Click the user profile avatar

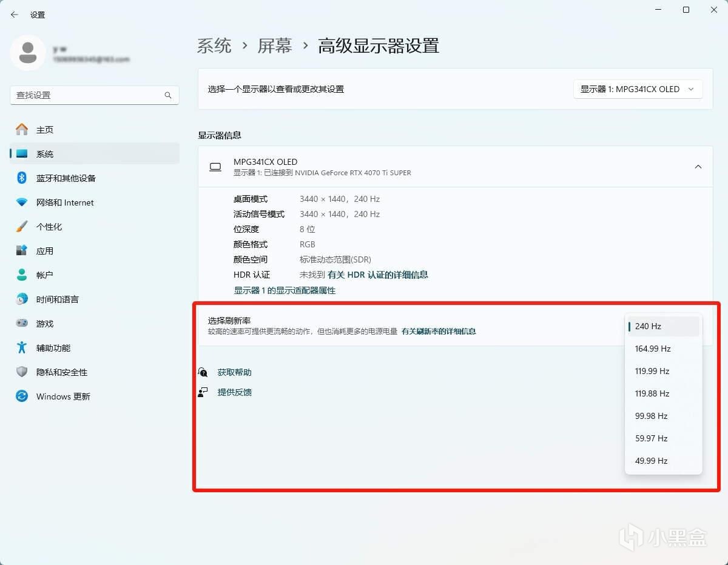(x=27, y=53)
